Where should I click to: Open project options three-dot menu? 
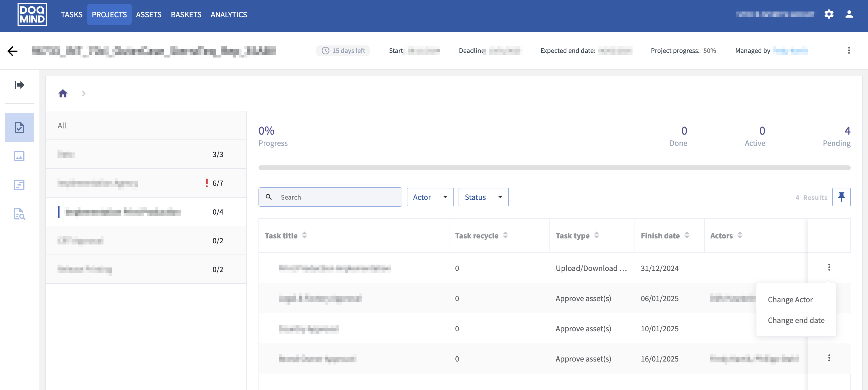pyautogui.click(x=848, y=51)
